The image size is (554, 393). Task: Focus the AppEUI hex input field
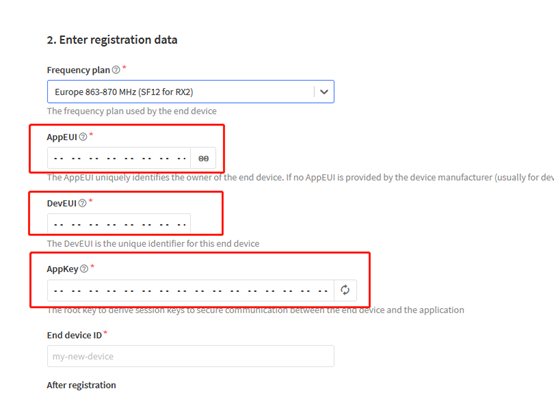119,158
